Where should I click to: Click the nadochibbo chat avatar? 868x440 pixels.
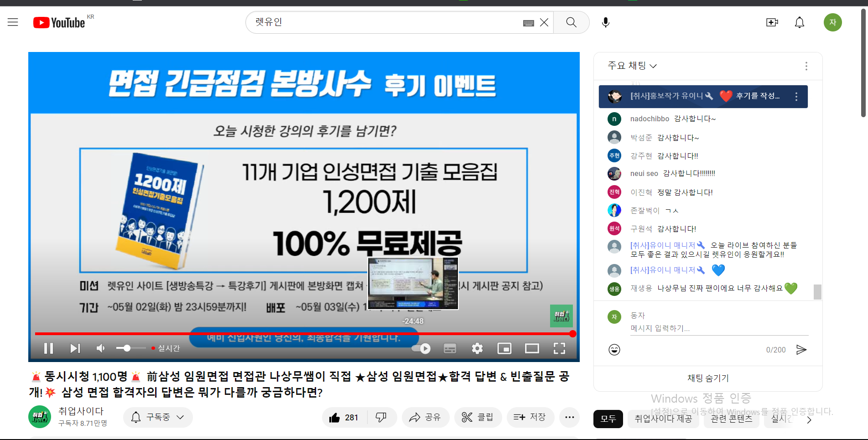(x=614, y=119)
